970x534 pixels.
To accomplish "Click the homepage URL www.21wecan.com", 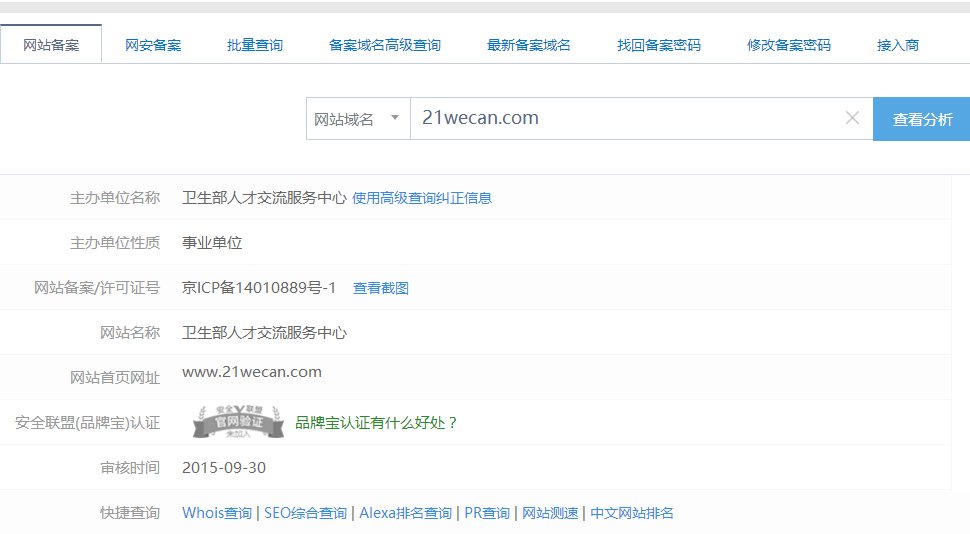I will click(x=252, y=372).
